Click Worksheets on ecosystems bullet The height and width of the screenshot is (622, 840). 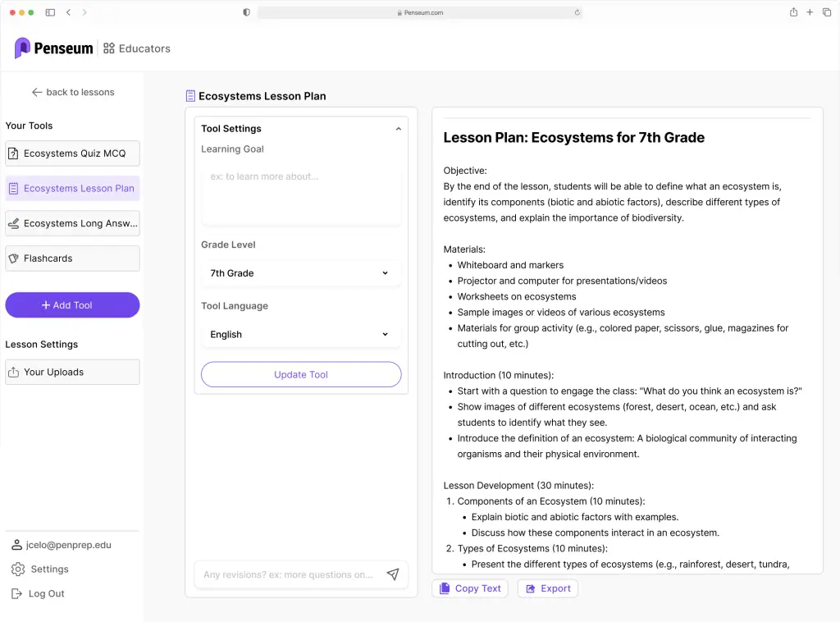point(517,297)
